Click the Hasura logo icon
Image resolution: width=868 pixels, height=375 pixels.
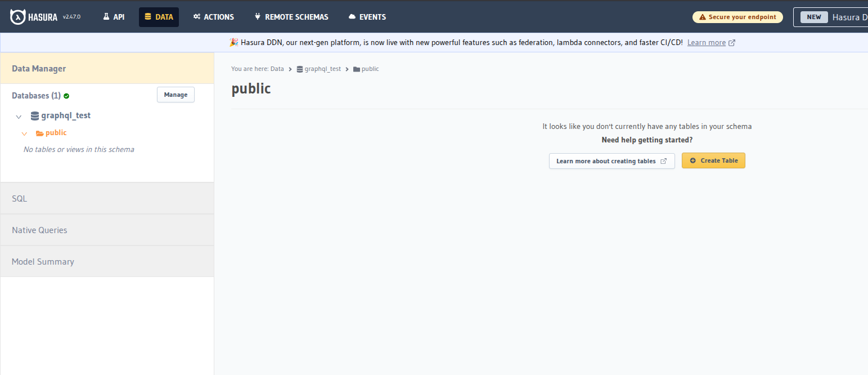[x=17, y=17]
